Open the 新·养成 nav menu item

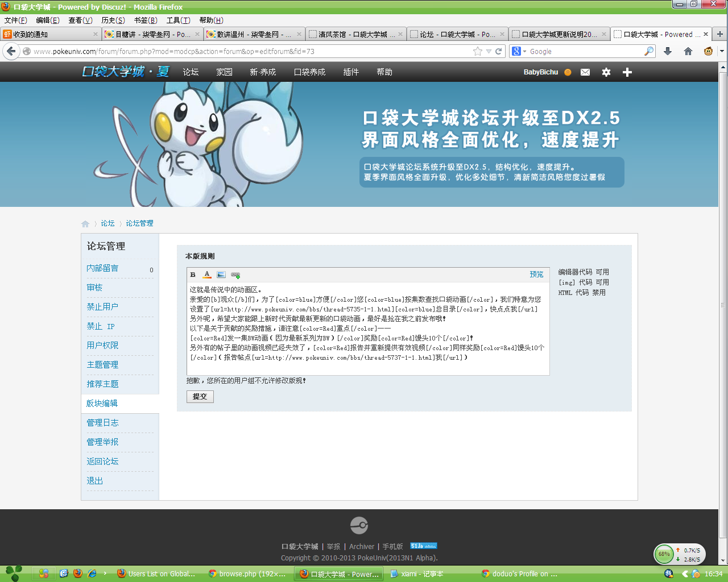click(263, 72)
